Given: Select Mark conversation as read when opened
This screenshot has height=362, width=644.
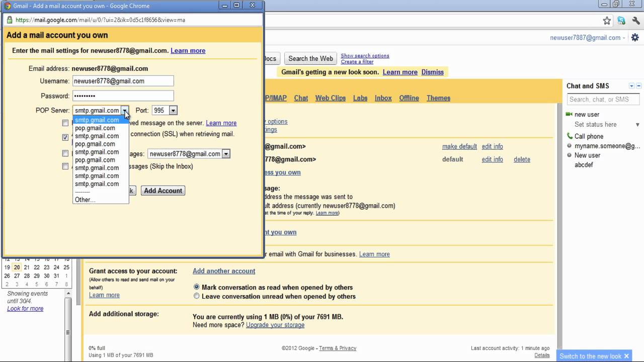Looking at the screenshot, I should click(197, 287).
